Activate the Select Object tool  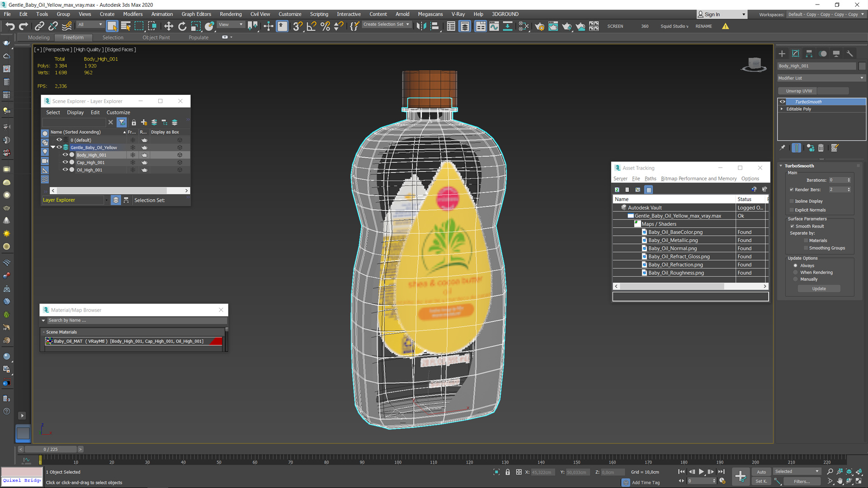(x=112, y=26)
